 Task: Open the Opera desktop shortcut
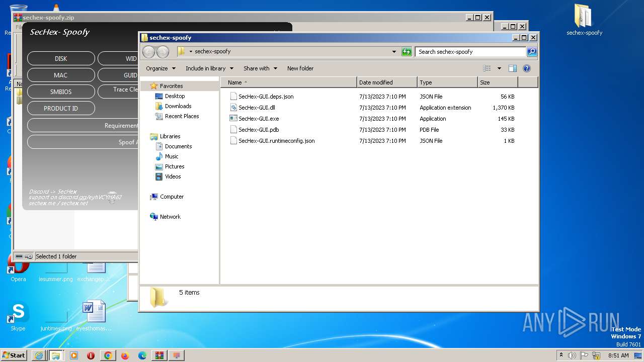[x=18, y=268]
